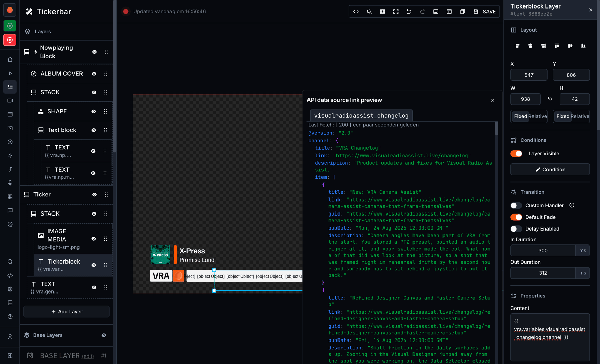600x364 pixels.
Task: Select the TEXT {{ vra.gen... layer
Action: [x=70, y=287]
